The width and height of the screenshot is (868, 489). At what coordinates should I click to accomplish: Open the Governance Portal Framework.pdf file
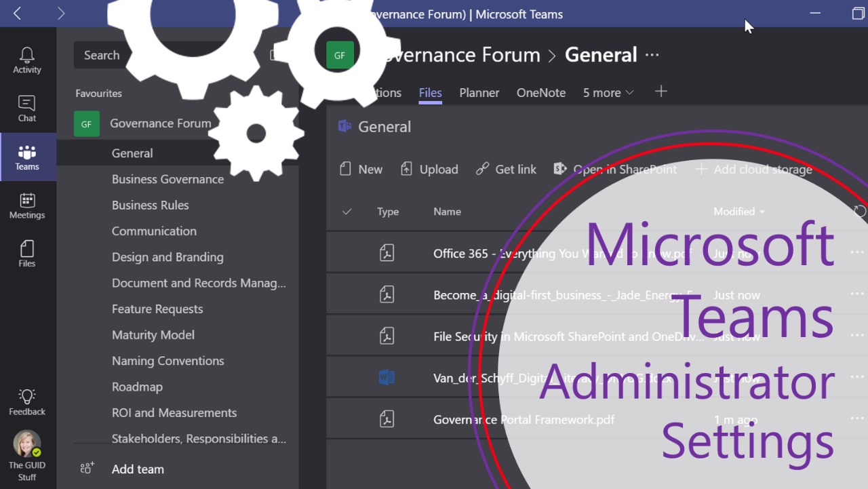click(x=524, y=420)
